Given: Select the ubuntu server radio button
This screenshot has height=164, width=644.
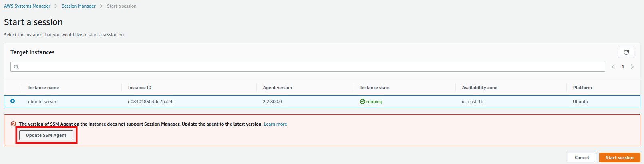Looking at the screenshot, I should [x=13, y=101].
